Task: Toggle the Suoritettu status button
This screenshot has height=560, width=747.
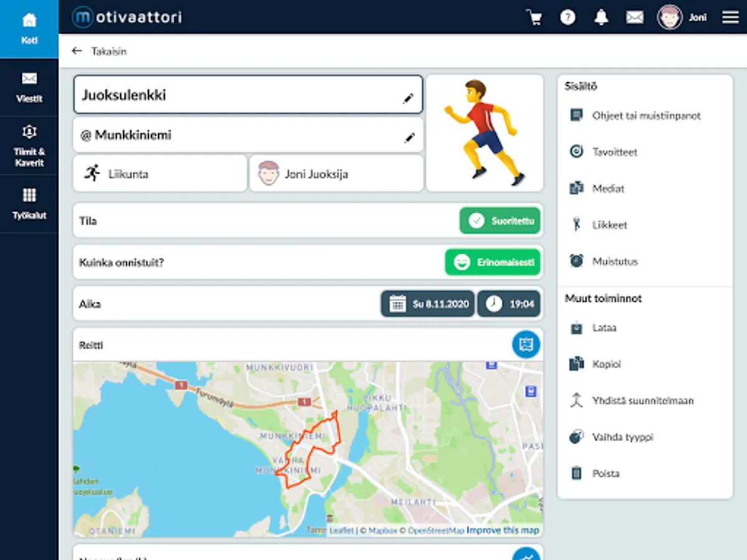Action: coord(500,220)
